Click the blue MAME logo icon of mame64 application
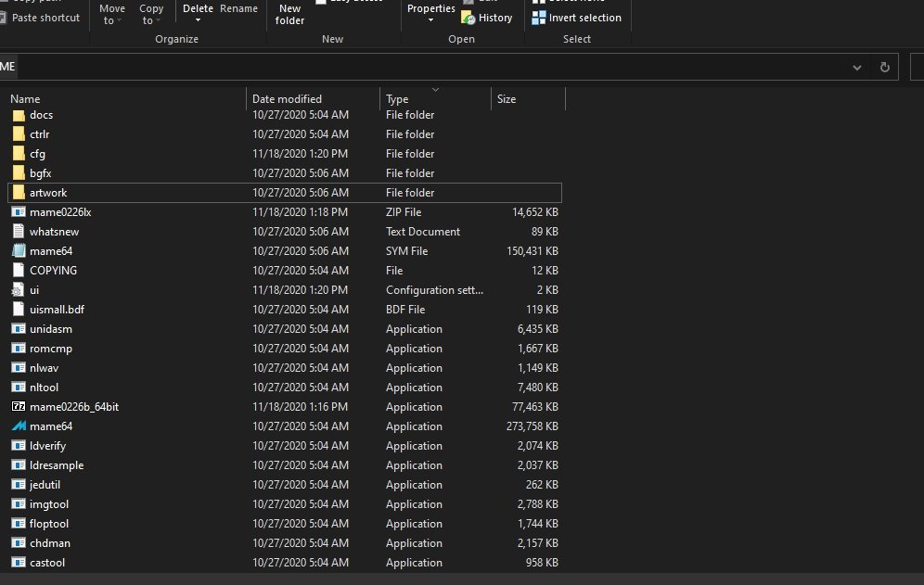This screenshot has width=924, height=585. (19, 426)
